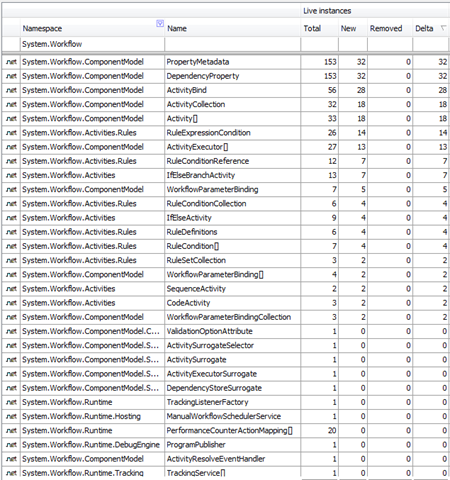
Task: Select the ActivityExecutor[] name cell
Action: (x=233, y=147)
